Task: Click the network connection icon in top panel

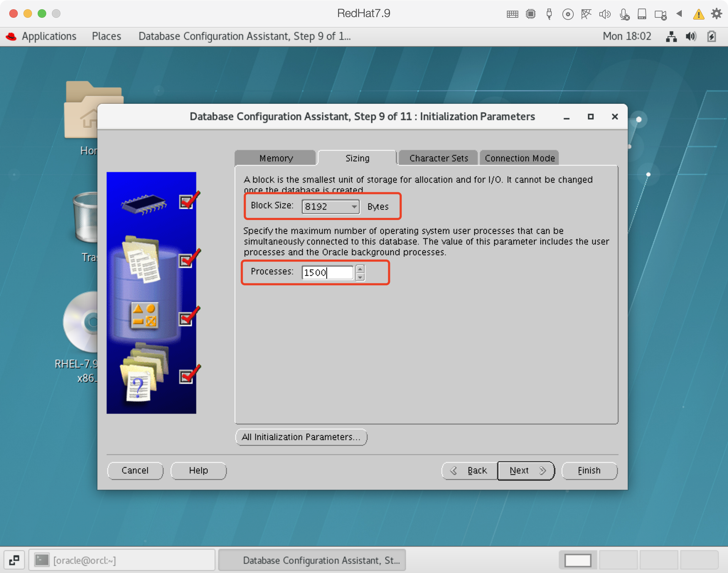Action: click(671, 36)
